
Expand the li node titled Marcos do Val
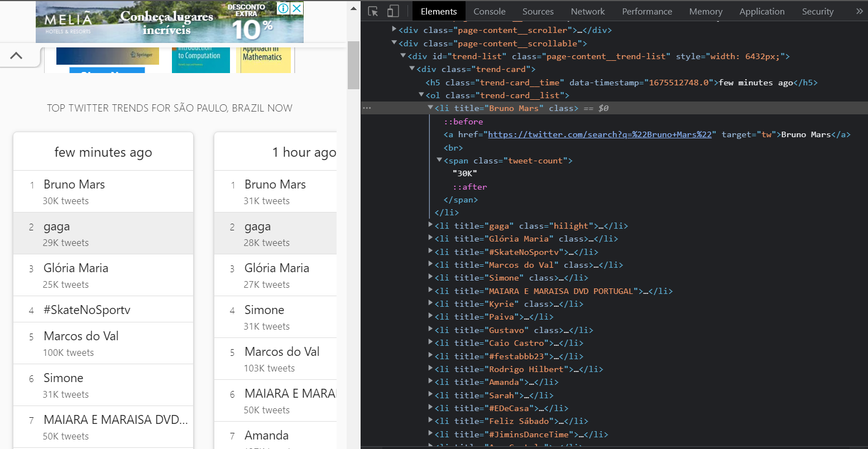coord(430,264)
